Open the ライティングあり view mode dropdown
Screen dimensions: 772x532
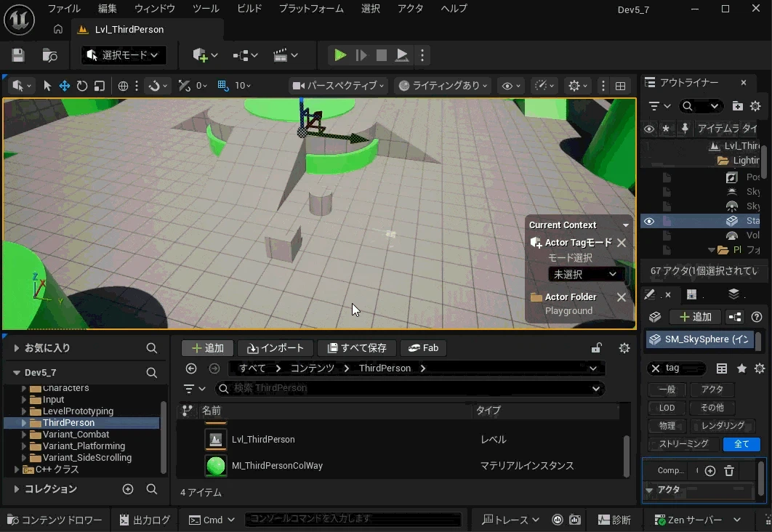[x=443, y=86]
